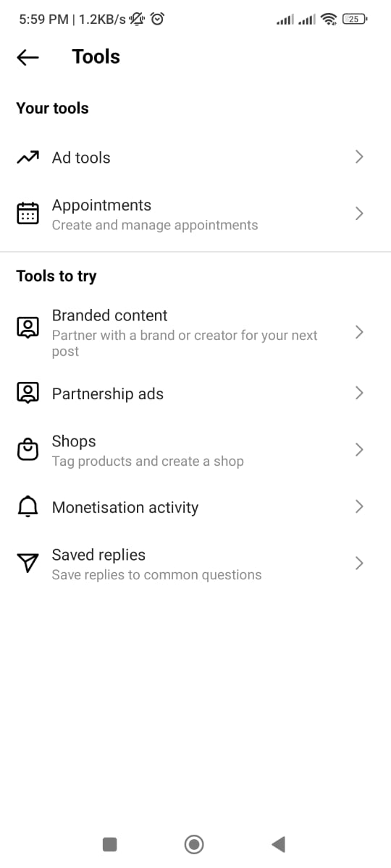This screenshot has width=391, height=868.
Task: Tap the Monetisation activity bell icon
Action: (28, 507)
